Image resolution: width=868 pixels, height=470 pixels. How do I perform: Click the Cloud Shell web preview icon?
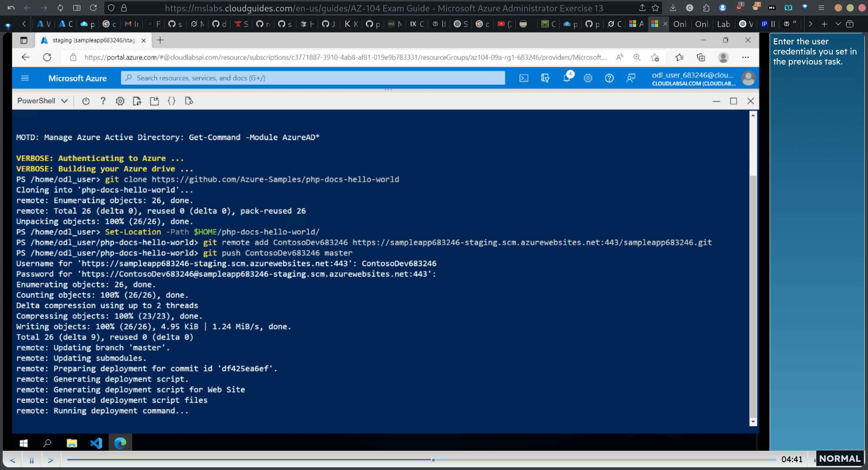click(189, 101)
